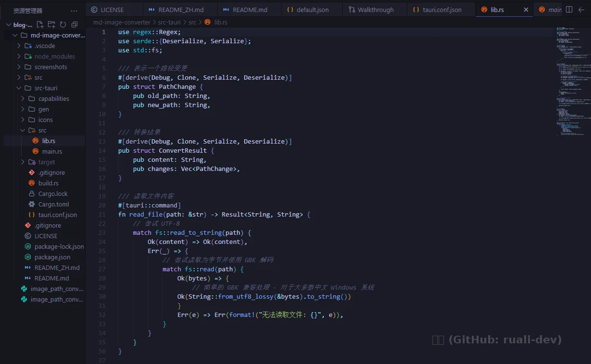Open the package.json file

(53, 257)
